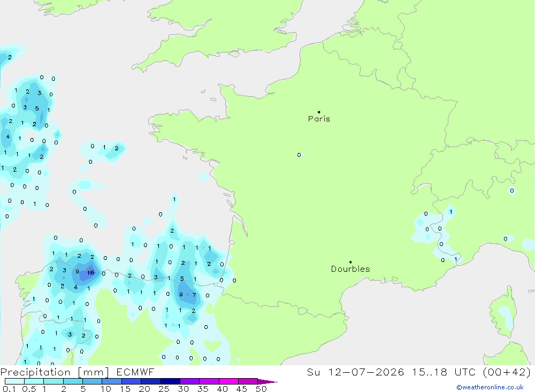The image size is (535, 392).
Task: Click the purple 30-35 mm legend swatch
Action: tap(189, 381)
